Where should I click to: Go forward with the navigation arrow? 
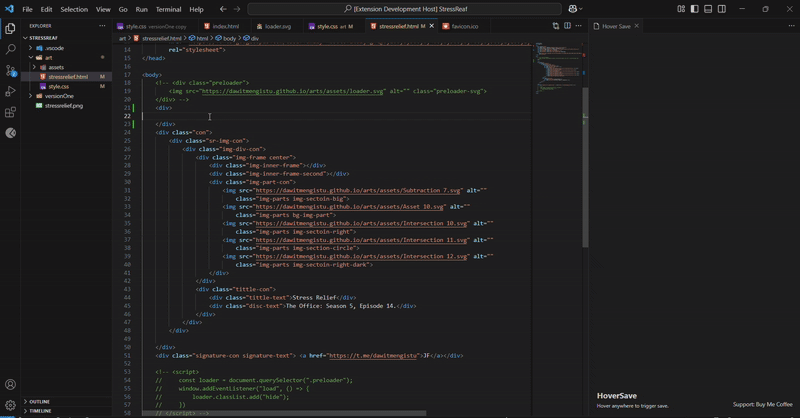click(237, 9)
